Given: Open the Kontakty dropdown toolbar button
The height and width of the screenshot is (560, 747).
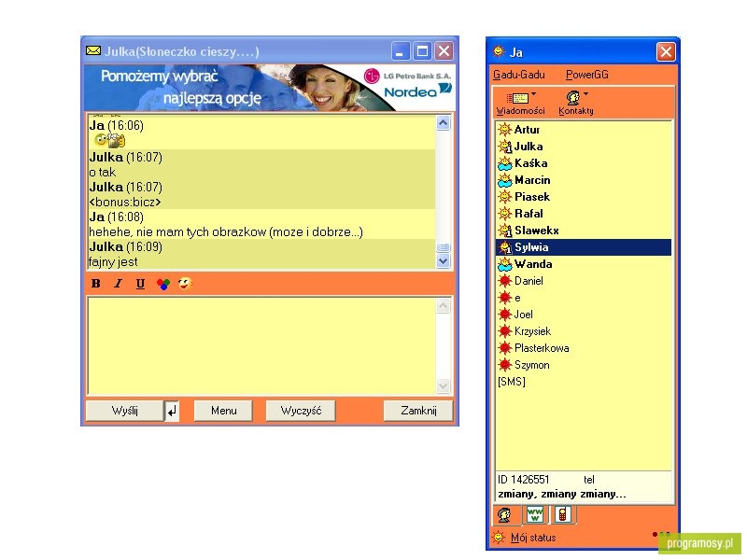Looking at the screenshot, I should pyautogui.click(x=576, y=104).
